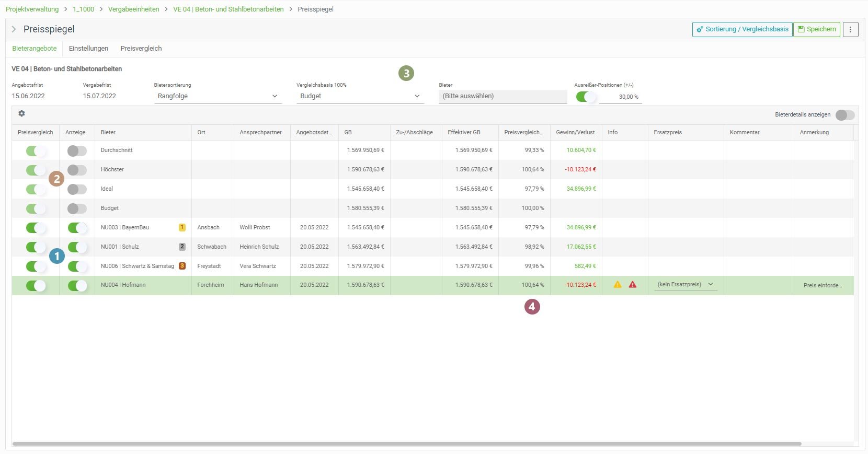The height and width of the screenshot is (454, 868).
Task: Toggle Preisvergleich switch for Durchschnitt
Action: tap(36, 151)
